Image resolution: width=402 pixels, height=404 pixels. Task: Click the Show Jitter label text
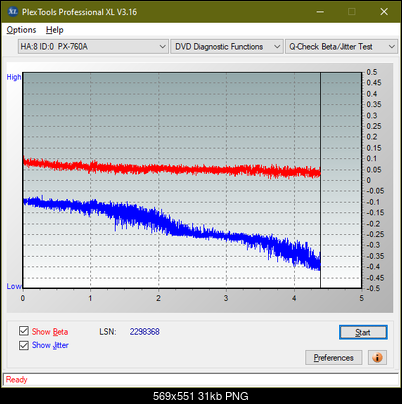click(x=50, y=345)
